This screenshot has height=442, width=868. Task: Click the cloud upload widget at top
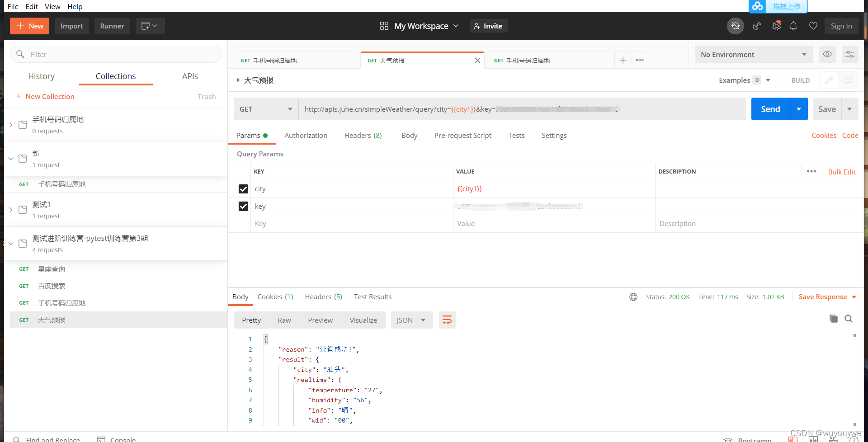[x=778, y=6]
